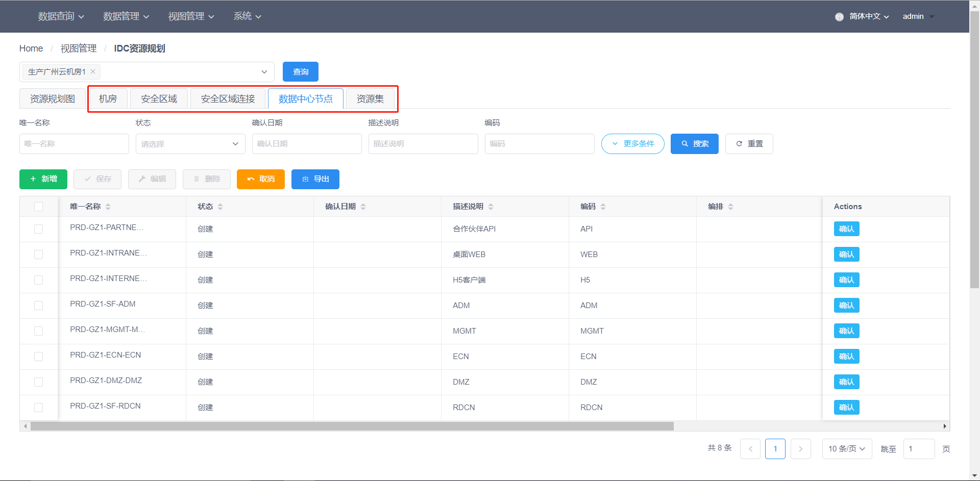Click the globe language icon
980x481 pixels.
point(839,16)
